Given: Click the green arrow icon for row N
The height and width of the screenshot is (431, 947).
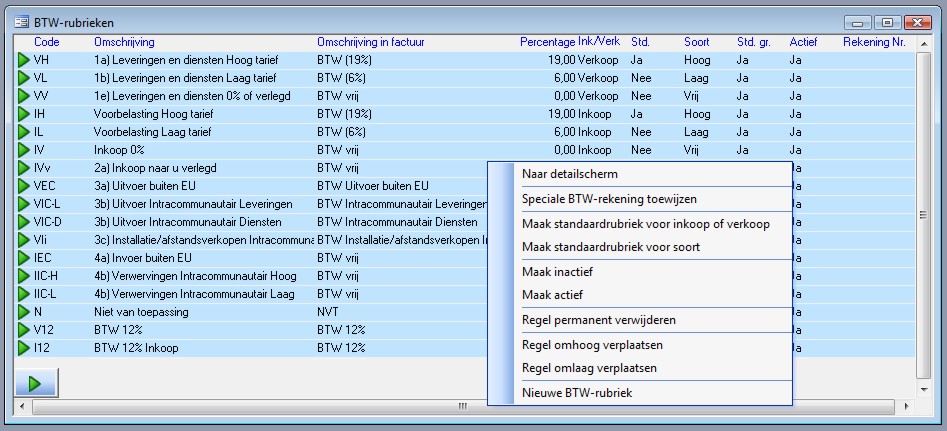Looking at the screenshot, I should point(24,312).
